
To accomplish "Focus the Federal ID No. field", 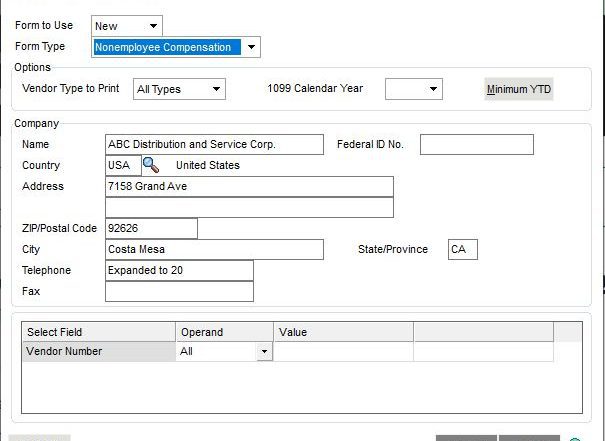I will click(476, 145).
